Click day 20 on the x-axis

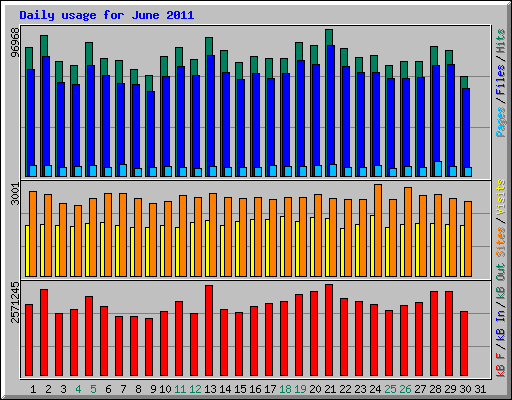click(315, 389)
